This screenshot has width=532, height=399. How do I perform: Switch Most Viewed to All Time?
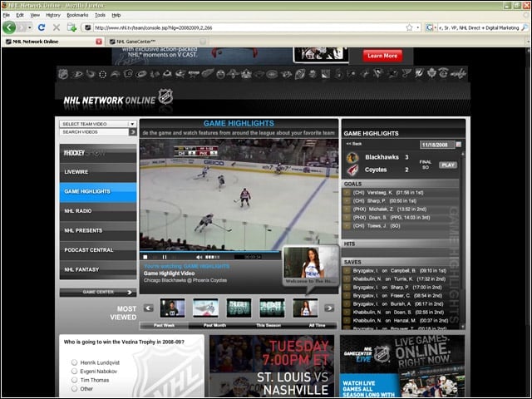pyautogui.click(x=318, y=325)
